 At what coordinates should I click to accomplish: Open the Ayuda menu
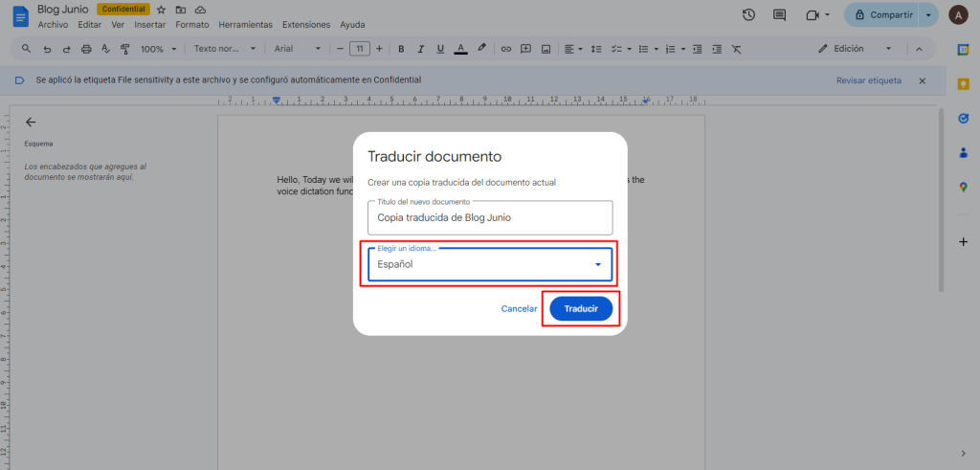click(352, 25)
